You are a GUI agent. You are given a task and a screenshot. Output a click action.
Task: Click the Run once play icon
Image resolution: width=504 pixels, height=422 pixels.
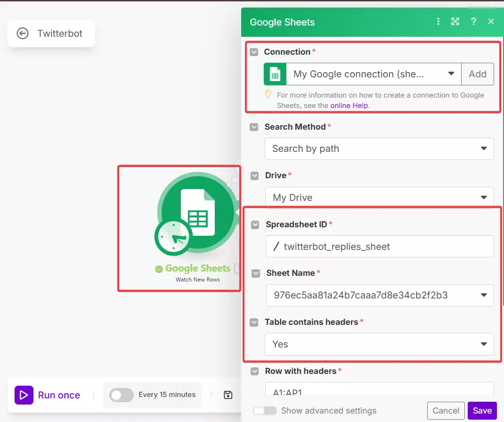point(24,395)
